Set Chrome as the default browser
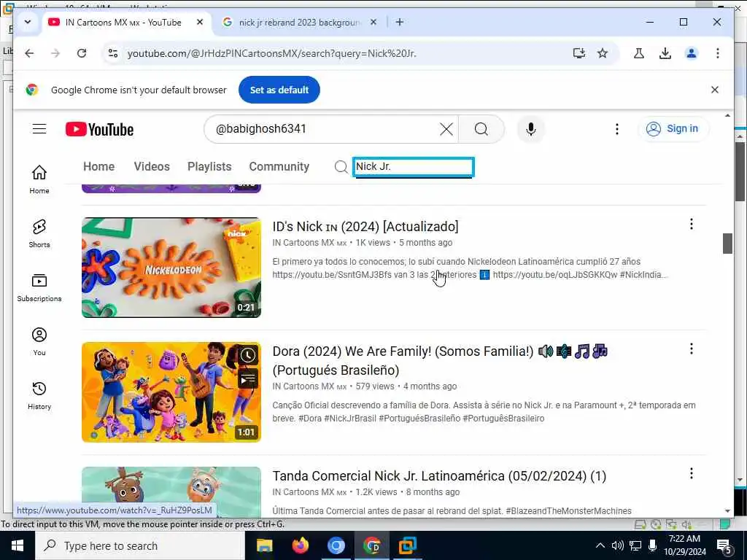This screenshot has height=560, width=747. pyautogui.click(x=279, y=90)
